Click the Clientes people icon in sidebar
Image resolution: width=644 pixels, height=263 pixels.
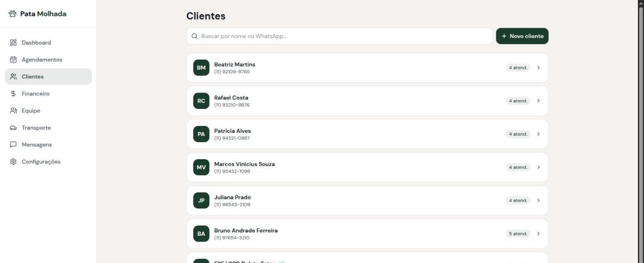(13, 77)
